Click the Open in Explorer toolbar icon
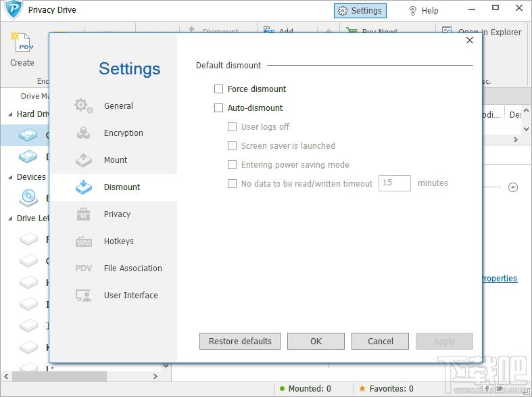Viewport: 532px width, 397px height. 448,30
